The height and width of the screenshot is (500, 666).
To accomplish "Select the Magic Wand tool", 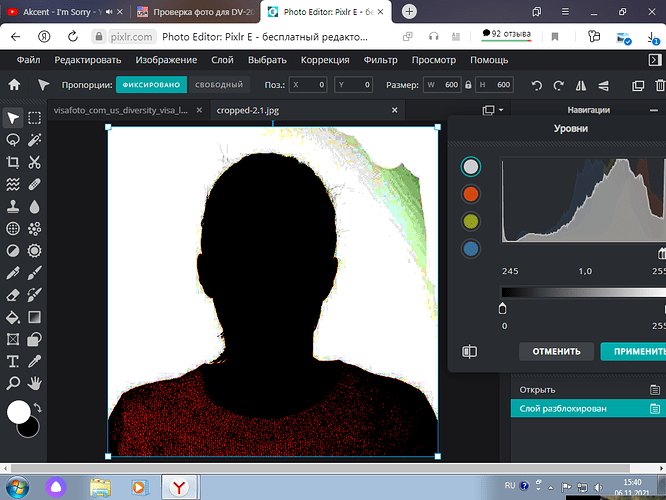I will (34, 140).
